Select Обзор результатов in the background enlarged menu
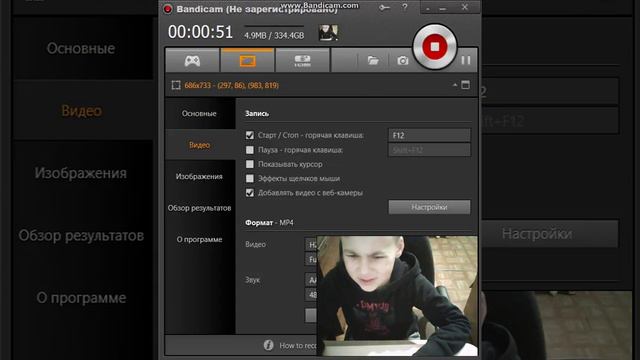Screen dimensions: 640x360 (81, 236)
